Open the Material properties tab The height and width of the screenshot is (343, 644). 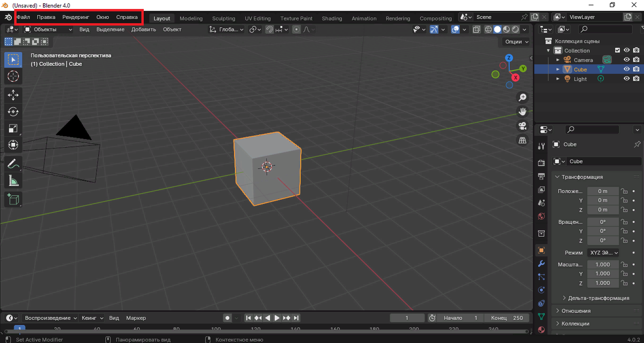pyautogui.click(x=541, y=330)
